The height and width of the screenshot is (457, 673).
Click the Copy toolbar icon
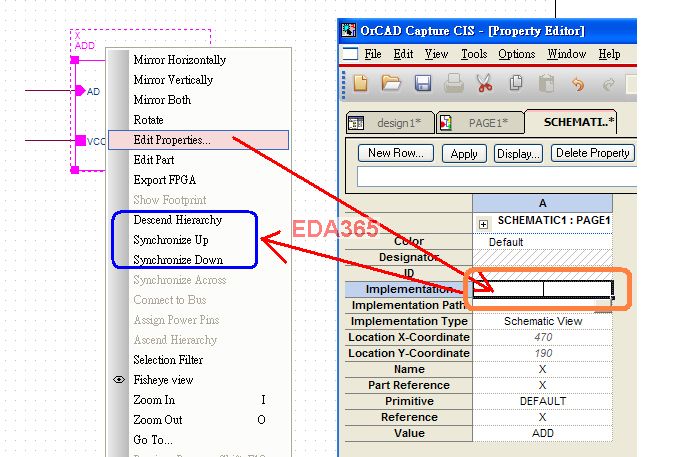[x=515, y=83]
